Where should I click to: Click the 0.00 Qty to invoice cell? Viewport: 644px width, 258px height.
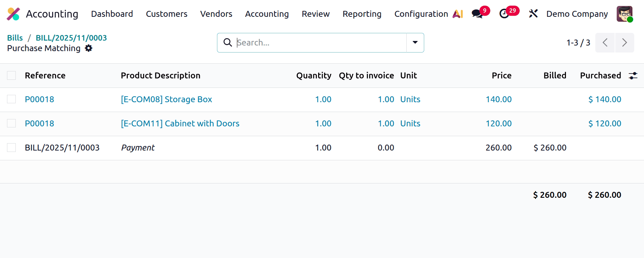click(x=386, y=148)
